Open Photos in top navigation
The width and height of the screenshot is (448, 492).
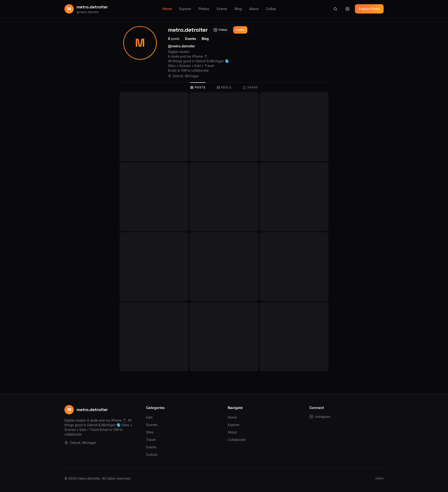(x=204, y=9)
